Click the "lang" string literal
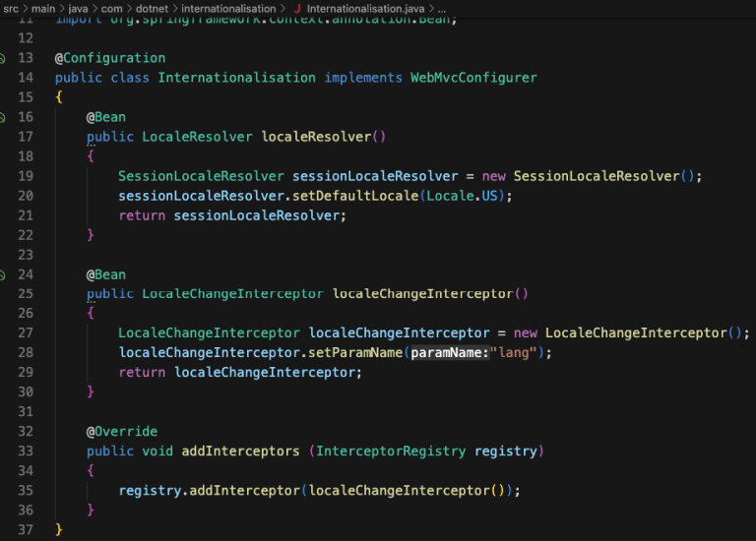756x541 pixels. click(x=514, y=353)
